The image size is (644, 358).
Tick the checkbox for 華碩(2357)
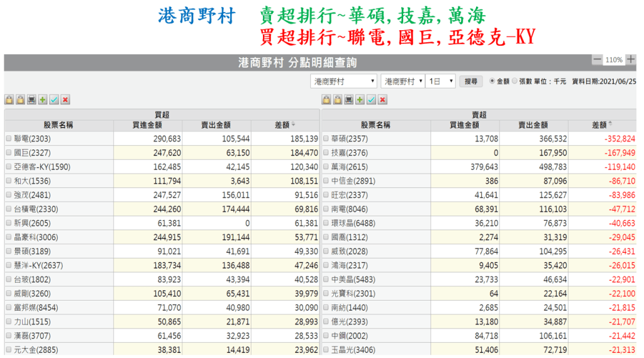pyautogui.click(x=326, y=138)
